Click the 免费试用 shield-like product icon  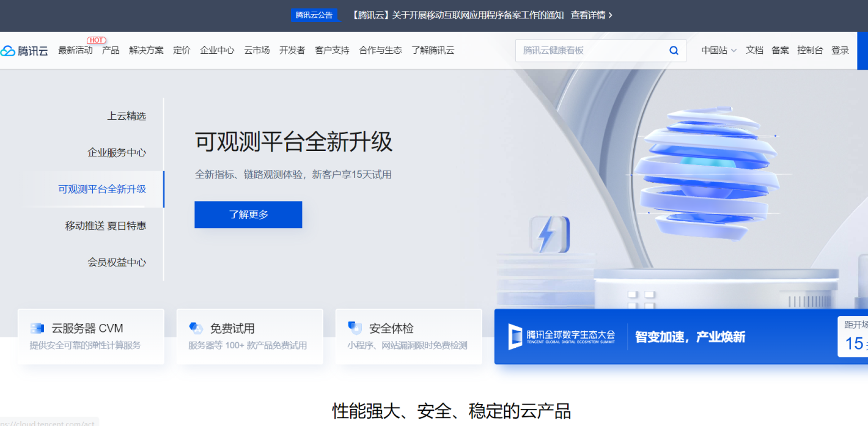tap(196, 328)
